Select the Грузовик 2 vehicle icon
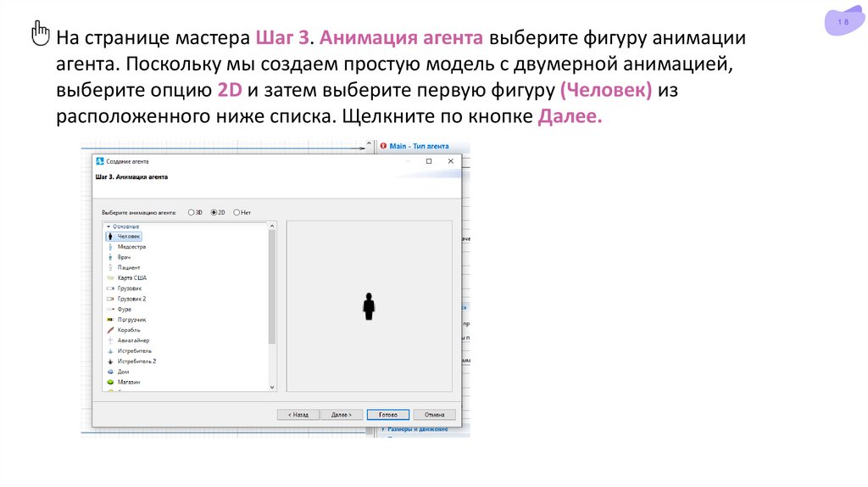 point(110,299)
